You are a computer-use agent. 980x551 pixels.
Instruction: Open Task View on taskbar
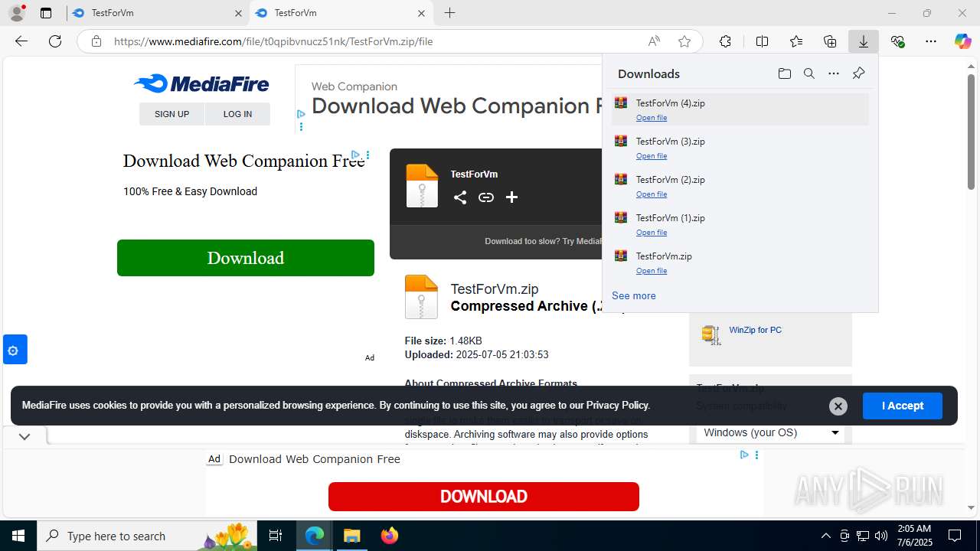[276, 536]
